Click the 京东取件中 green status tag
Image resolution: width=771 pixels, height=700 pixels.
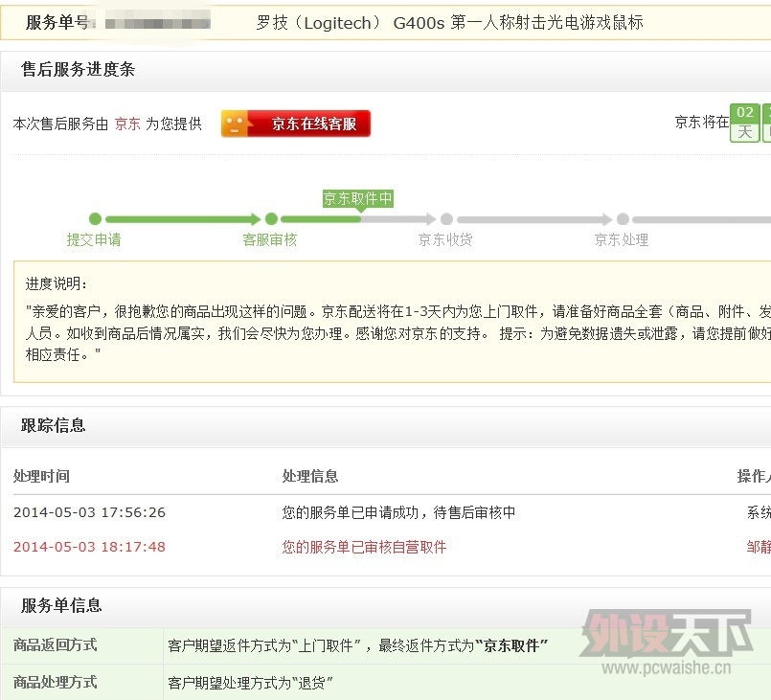pyautogui.click(x=357, y=198)
